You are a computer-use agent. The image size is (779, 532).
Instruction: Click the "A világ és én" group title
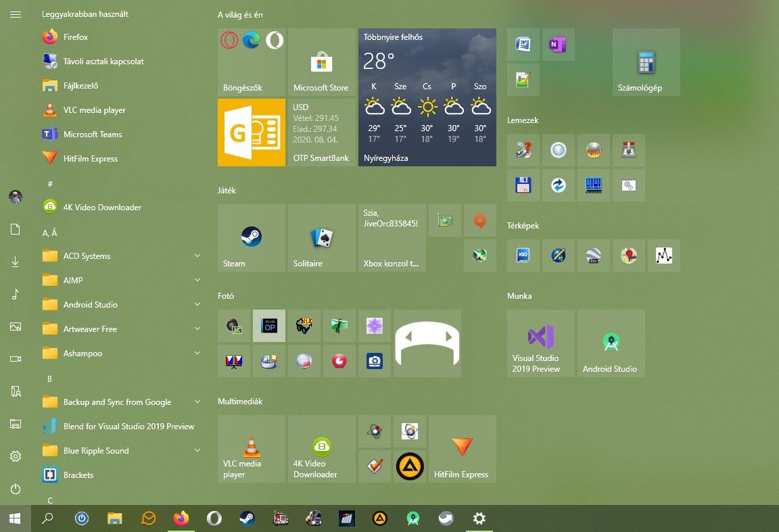[x=240, y=15]
